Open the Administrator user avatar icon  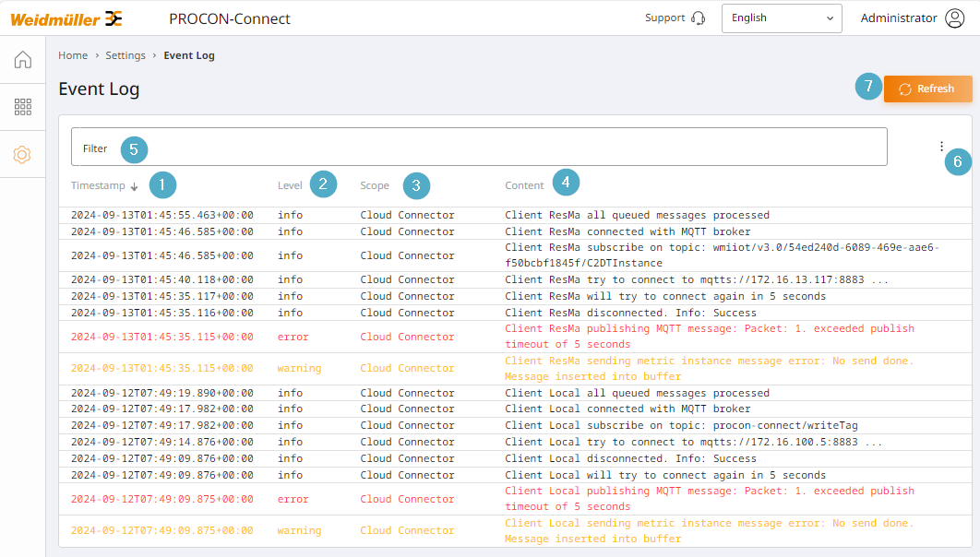954,18
